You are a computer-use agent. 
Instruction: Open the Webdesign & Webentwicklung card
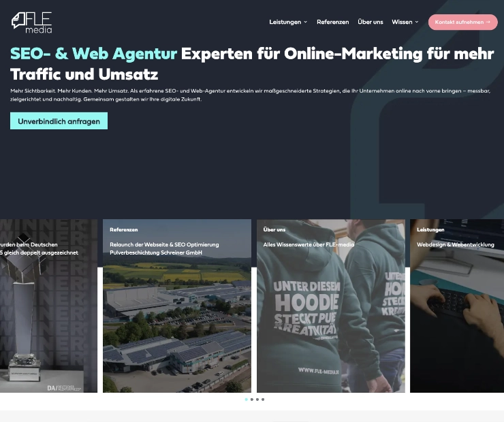(x=457, y=306)
